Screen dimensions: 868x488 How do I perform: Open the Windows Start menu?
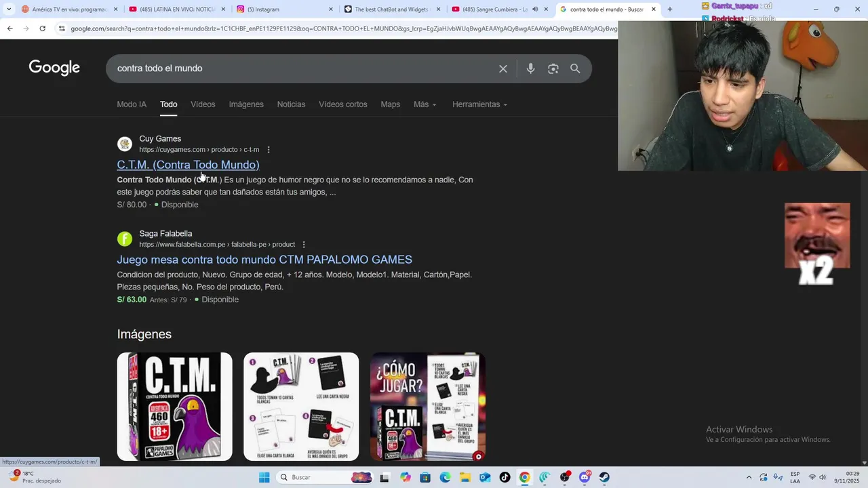pyautogui.click(x=264, y=477)
